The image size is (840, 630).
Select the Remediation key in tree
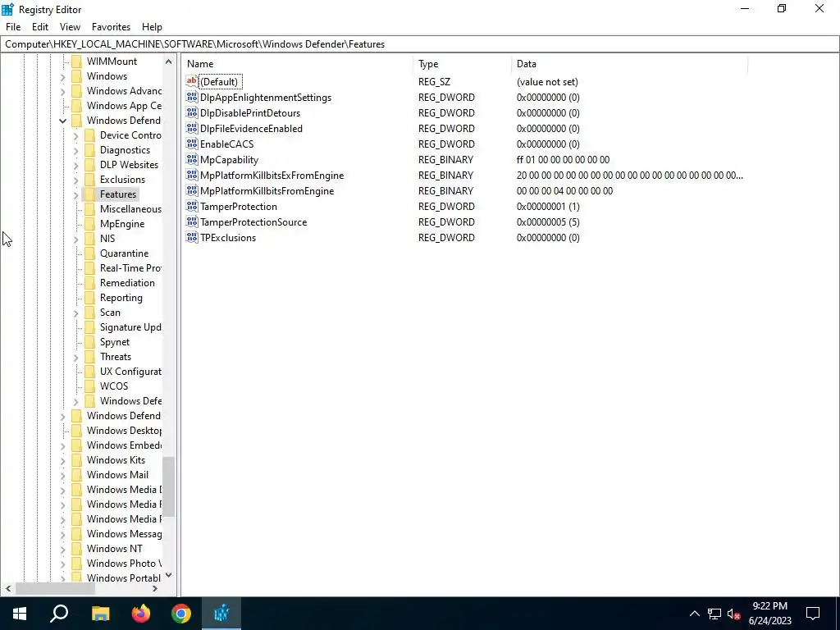pyautogui.click(x=127, y=283)
